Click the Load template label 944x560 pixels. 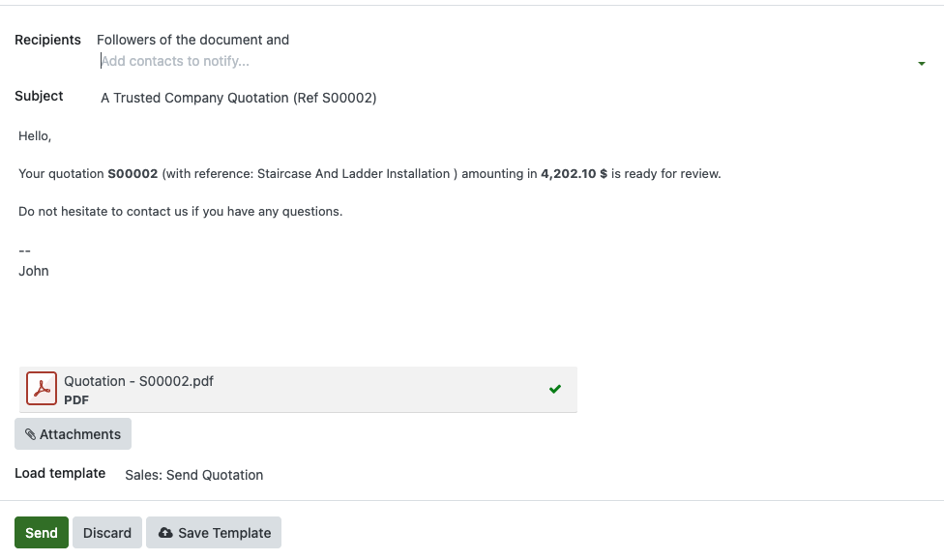pyautogui.click(x=60, y=473)
